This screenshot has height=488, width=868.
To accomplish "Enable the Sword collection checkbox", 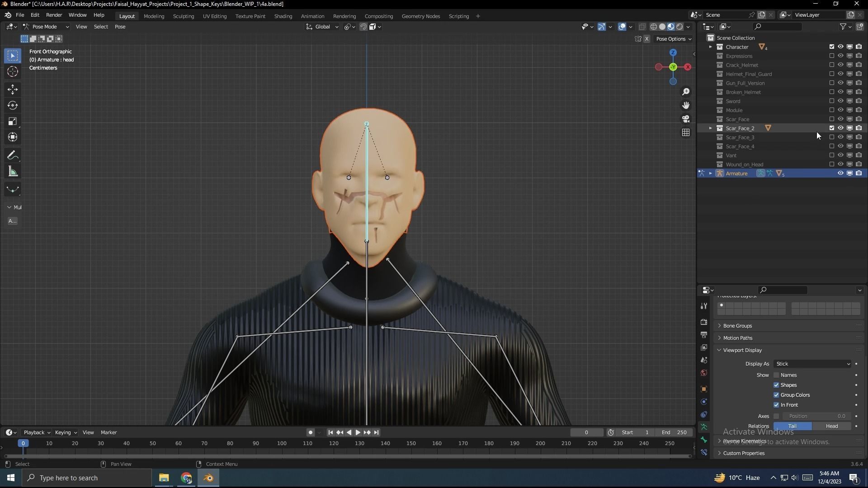I will [x=832, y=101].
